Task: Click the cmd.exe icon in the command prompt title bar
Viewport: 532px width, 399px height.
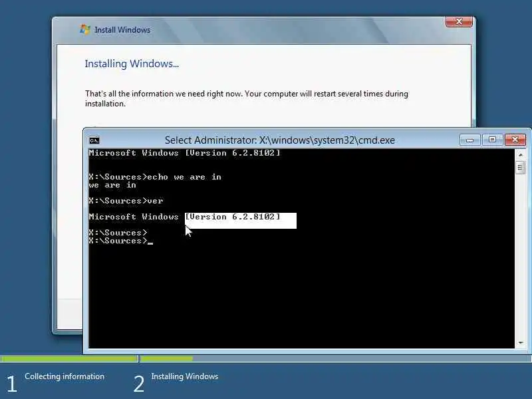Action: coord(94,140)
